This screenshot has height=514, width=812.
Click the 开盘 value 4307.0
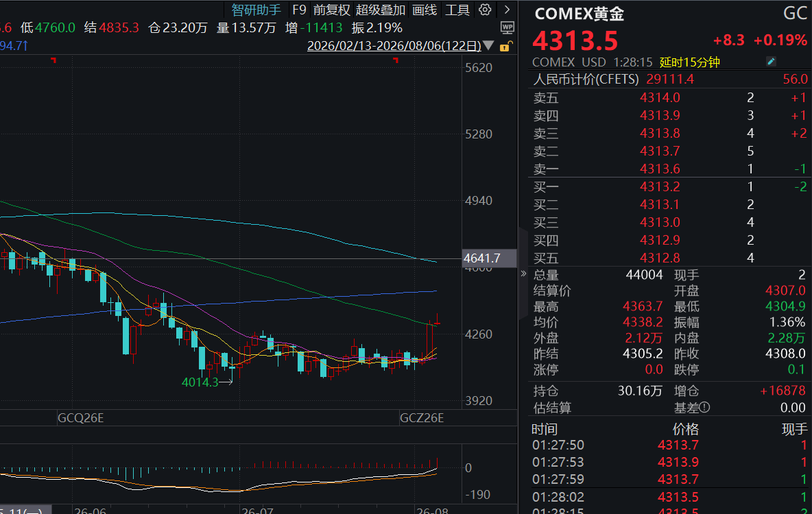pos(785,291)
